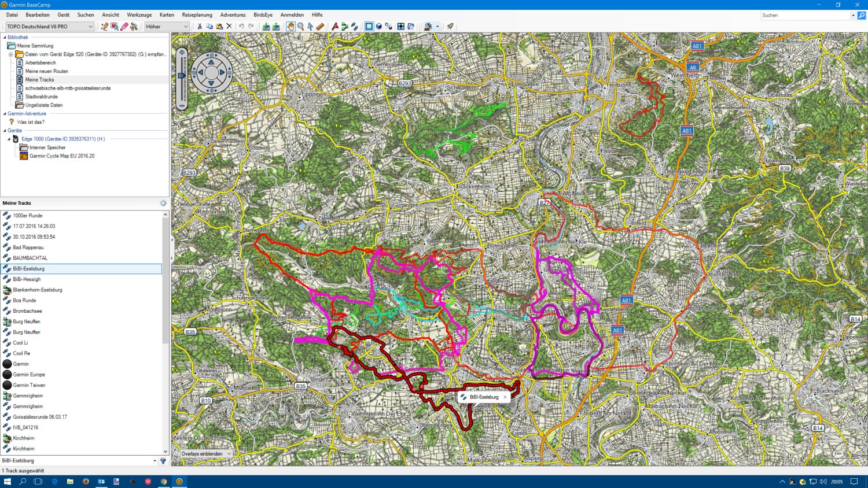868x488 pixels.
Task: Expand the Edge 520 device data folder
Action: [x=10, y=54]
